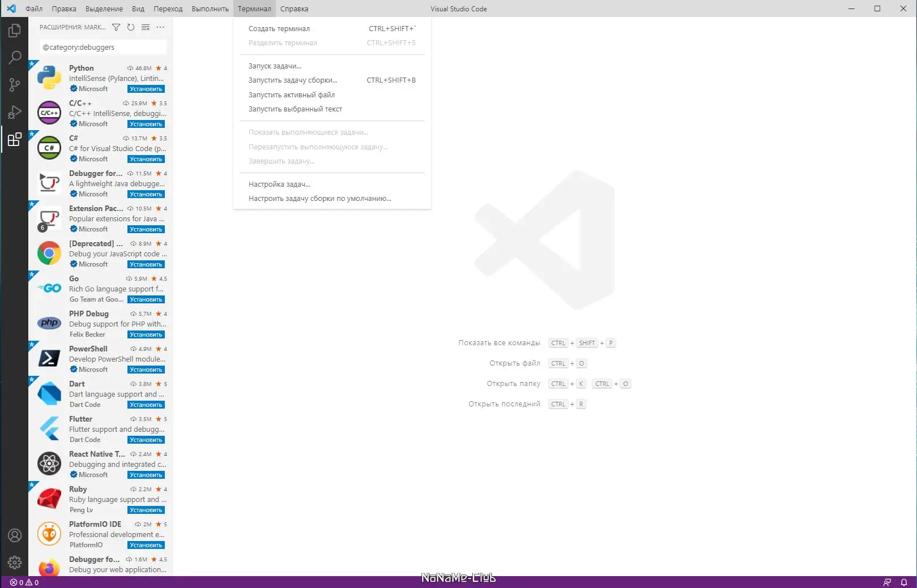The width and height of the screenshot is (917, 588).
Task: Select the Extensions view icon
Action: coord(15,139)
